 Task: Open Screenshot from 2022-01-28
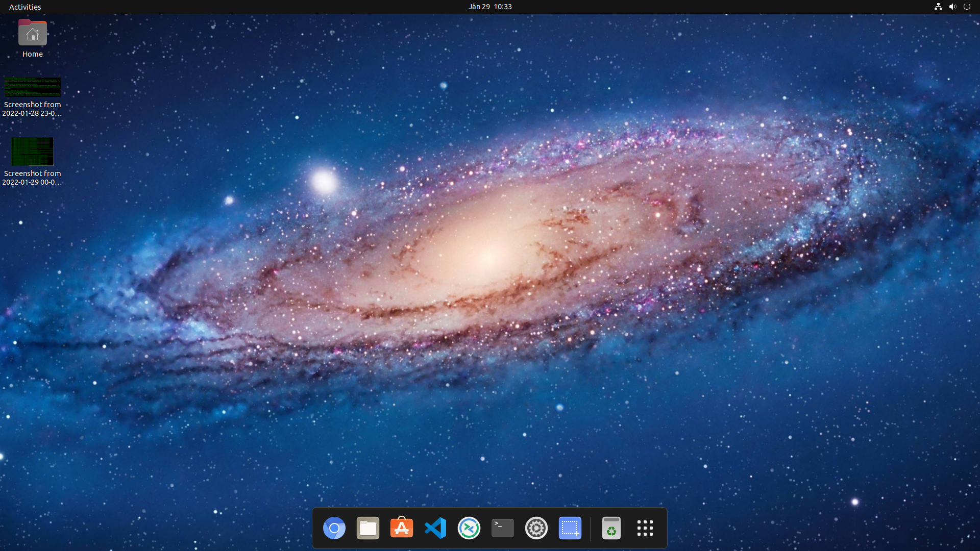pyautogui.click(x=32, y=87)
